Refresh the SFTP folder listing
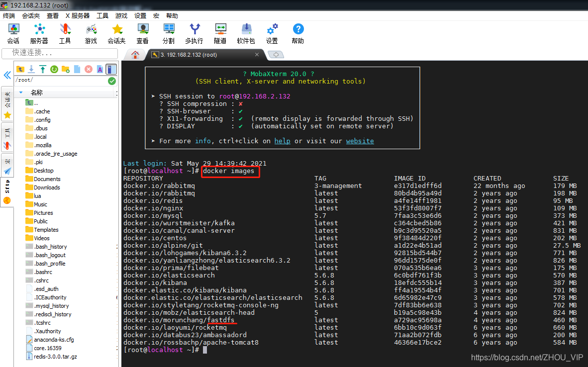This screenshot has width=588, height=367. click(54, 69)
